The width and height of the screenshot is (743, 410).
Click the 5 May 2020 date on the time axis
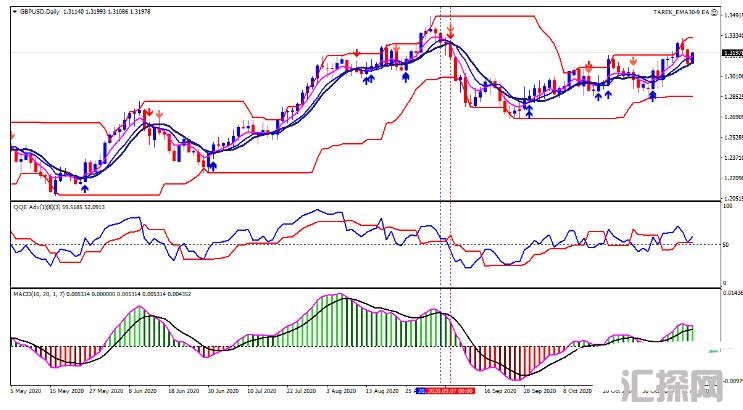26,392
